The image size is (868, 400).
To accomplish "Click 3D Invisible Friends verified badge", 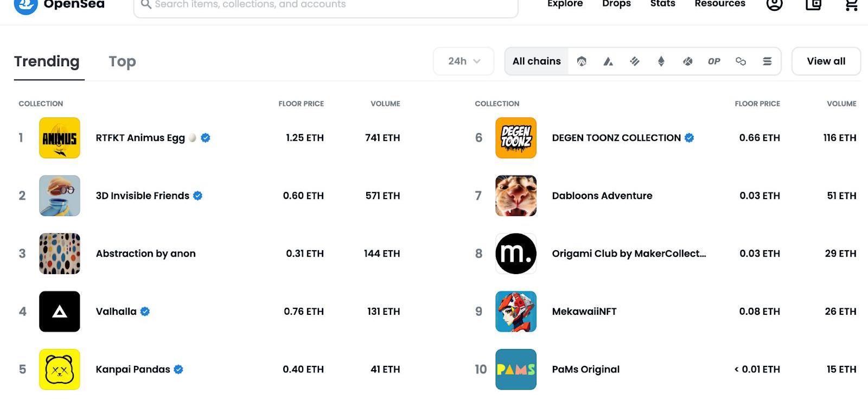I will [x=198, y=196].
